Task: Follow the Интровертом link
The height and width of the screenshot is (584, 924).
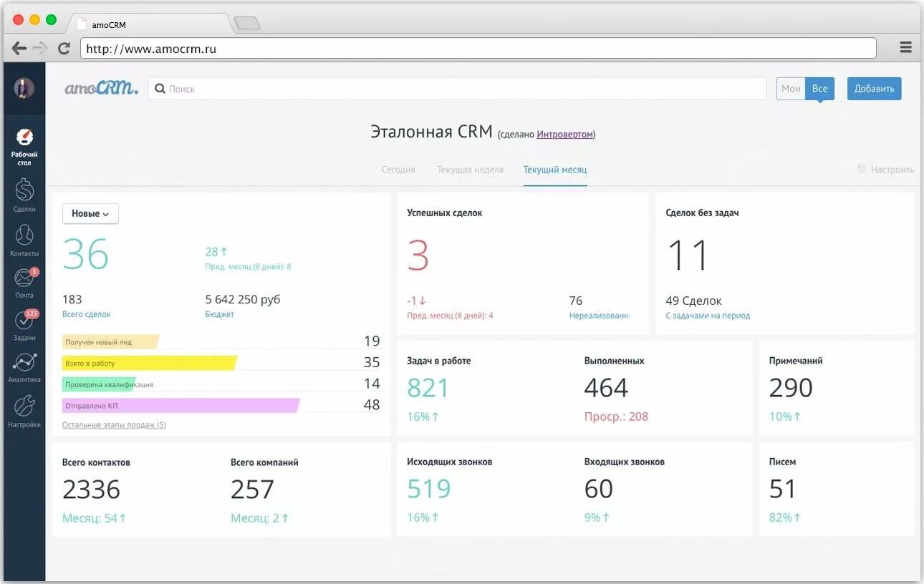Action: 565,134
